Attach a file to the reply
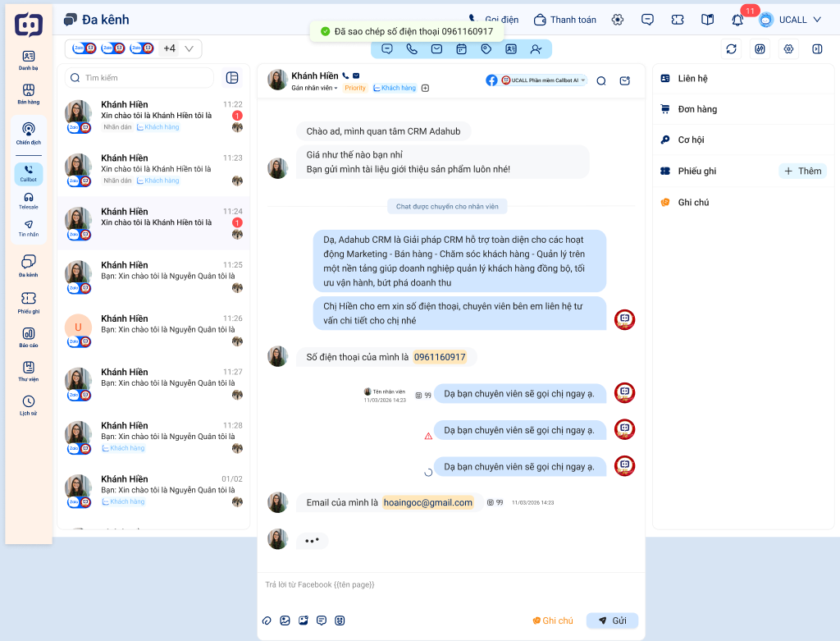The height and width of the screenshot is (641, 840). coord(267,620)
